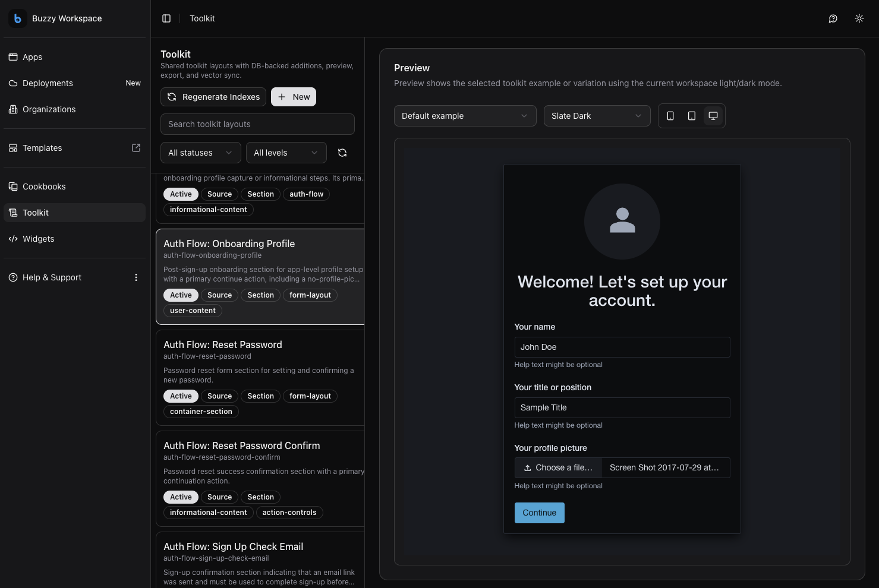Image resolution: width=879 pixels, height=588 pixels.
Task: Click the Your name input field
Action: pos(622,347)
